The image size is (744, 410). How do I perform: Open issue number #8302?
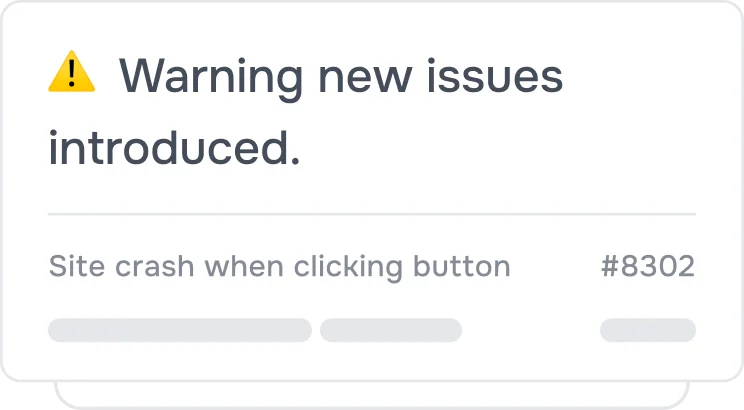coord(647,267)
